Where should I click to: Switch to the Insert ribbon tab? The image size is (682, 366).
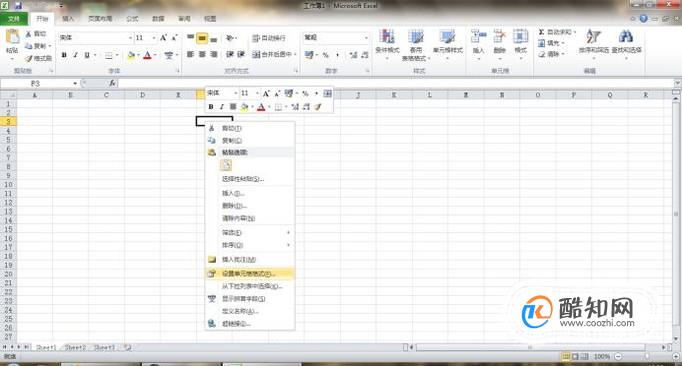tap(68, 19)
